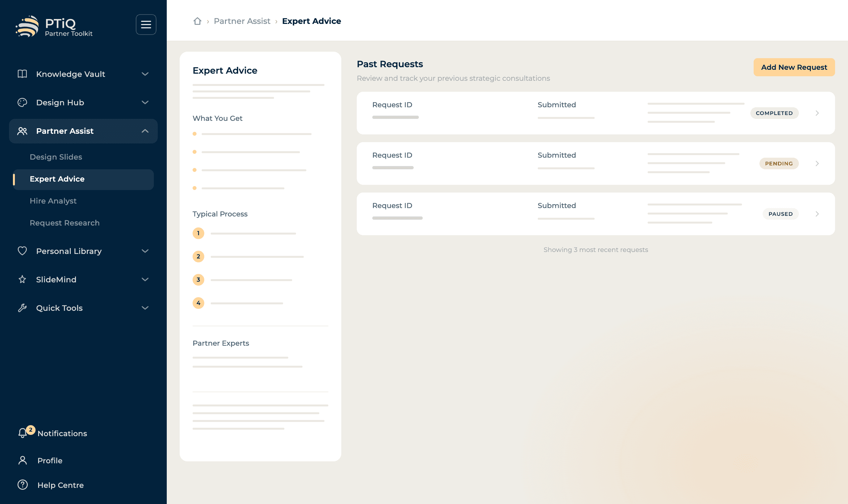The image size is (848, 504).
Task: Select Expert Advice submenu item
Action: coord(83,179)
